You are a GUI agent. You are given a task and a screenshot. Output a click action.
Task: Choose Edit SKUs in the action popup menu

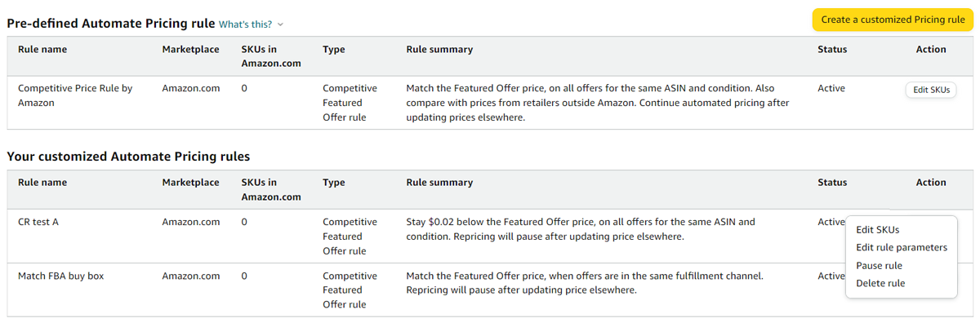click(877, 230)
